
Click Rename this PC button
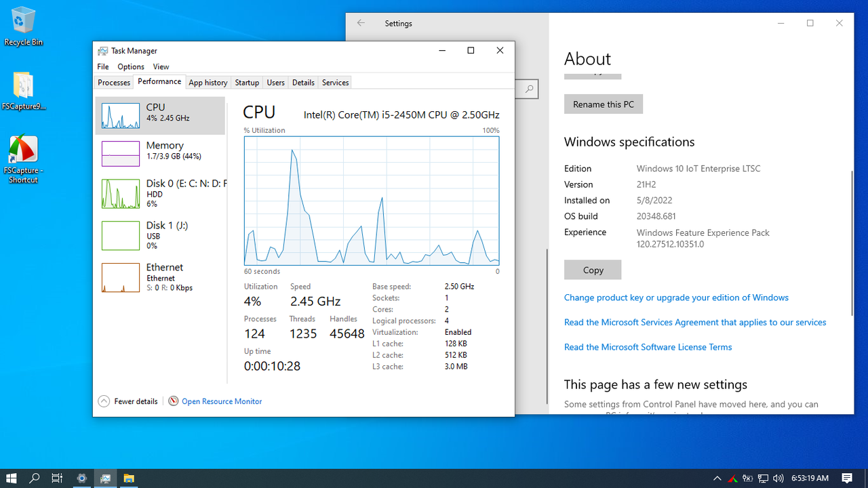pos(604,104)
